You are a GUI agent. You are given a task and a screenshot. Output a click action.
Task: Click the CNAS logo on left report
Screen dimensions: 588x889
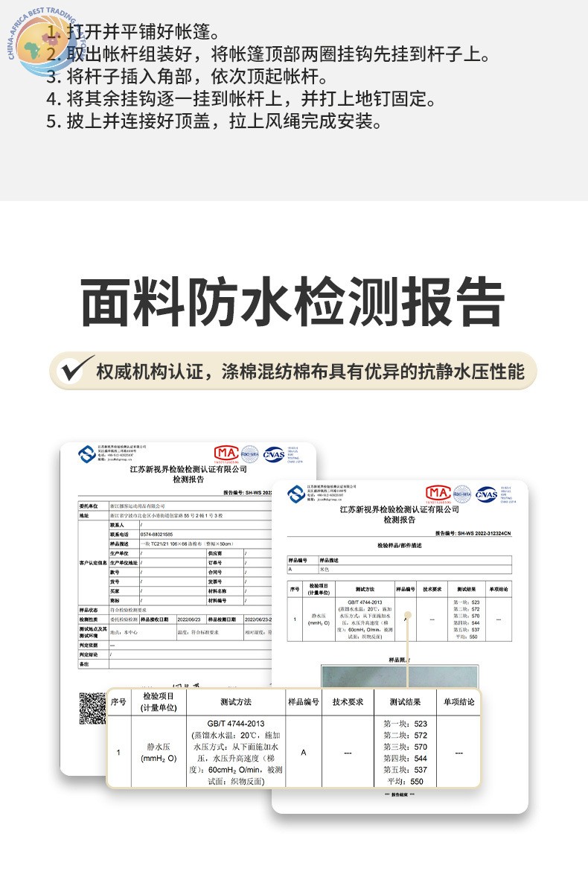click(x=272, y=453)
